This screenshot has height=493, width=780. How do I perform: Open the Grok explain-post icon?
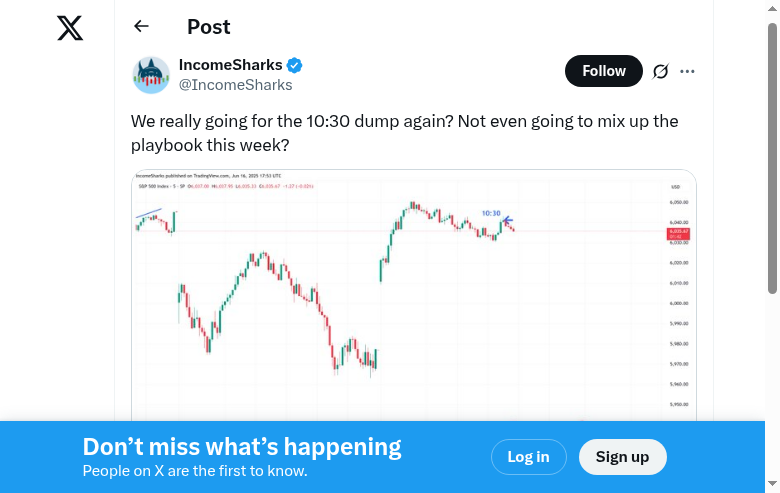point(660,71)
